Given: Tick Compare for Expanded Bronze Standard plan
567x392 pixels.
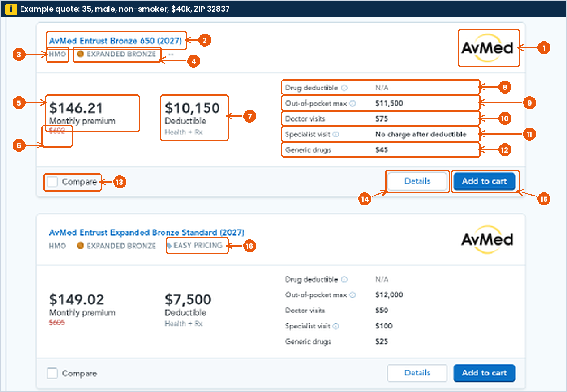Looking at the screenshot, I should (52, 373).
